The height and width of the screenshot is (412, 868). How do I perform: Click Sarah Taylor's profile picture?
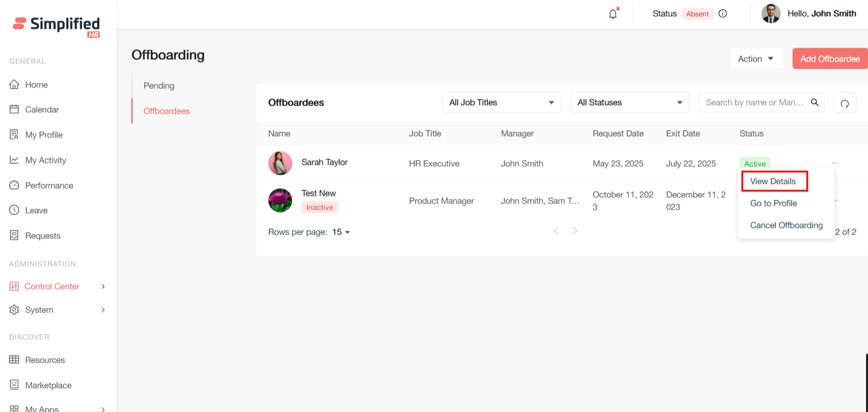pos(280,163)
